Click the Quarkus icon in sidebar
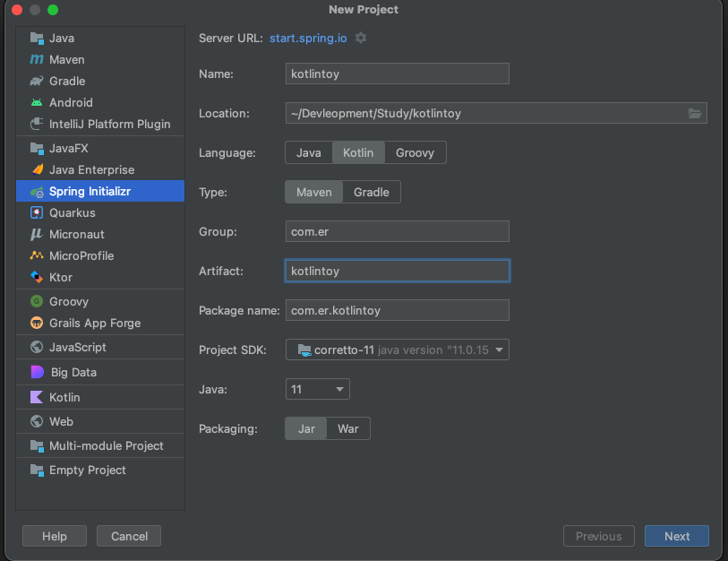Screen dimensions: 728x561 pos(37,213)
